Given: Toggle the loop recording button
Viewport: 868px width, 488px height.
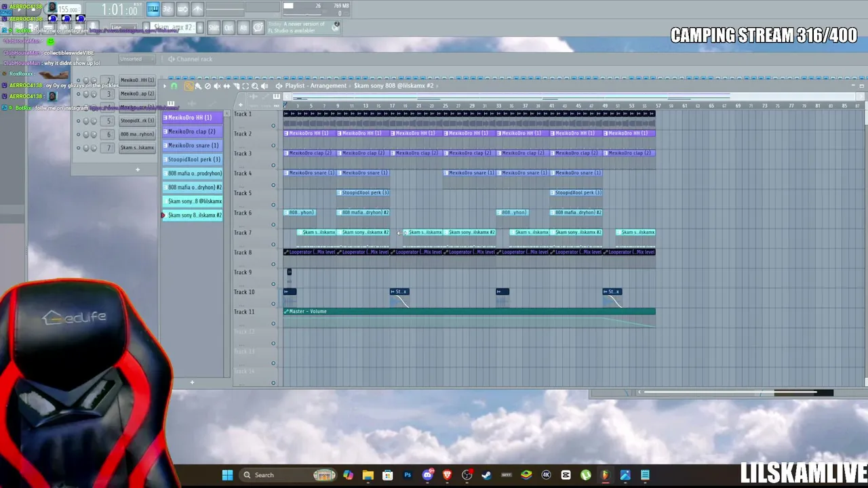Looking at the screenshot, I should click(183, 9).
